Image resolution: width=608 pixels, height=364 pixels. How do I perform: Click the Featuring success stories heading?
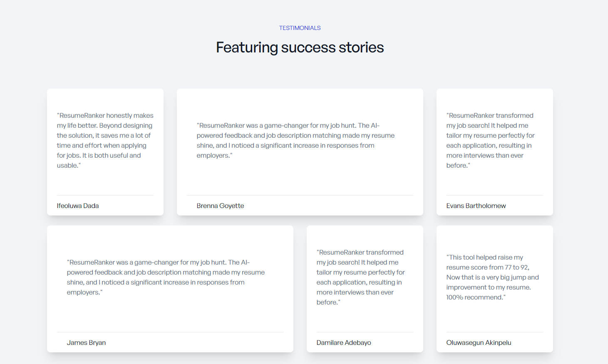pos(300,47)
